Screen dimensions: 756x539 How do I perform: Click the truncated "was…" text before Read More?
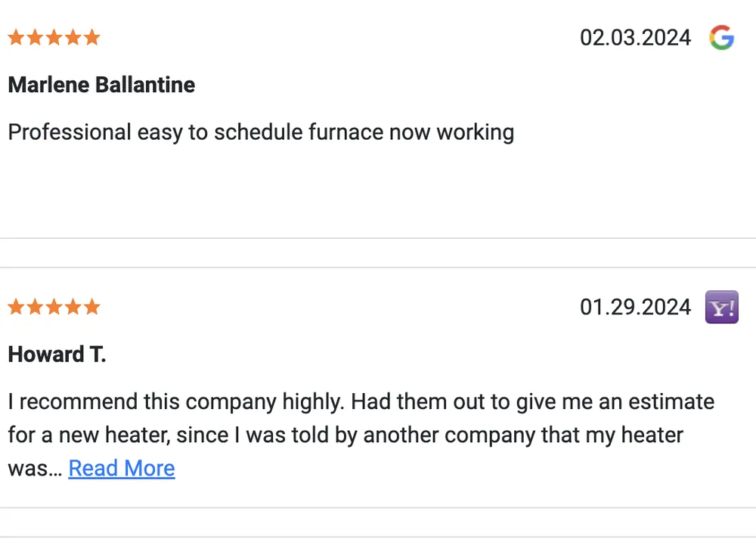(35, 469)
